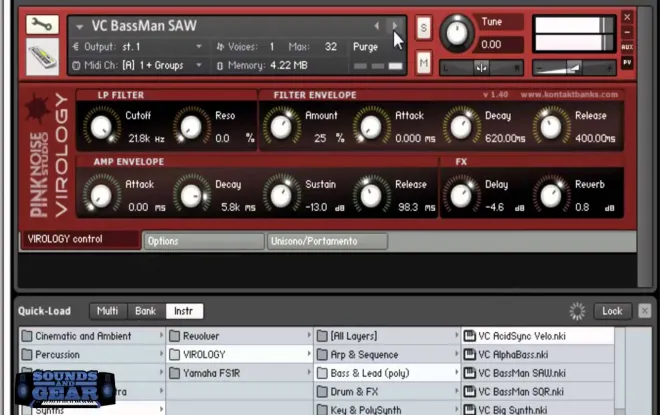The width and height of the screenshot is (660, 415).
Task: Load VC Big Synth.nki
Action: pos(538,409)
